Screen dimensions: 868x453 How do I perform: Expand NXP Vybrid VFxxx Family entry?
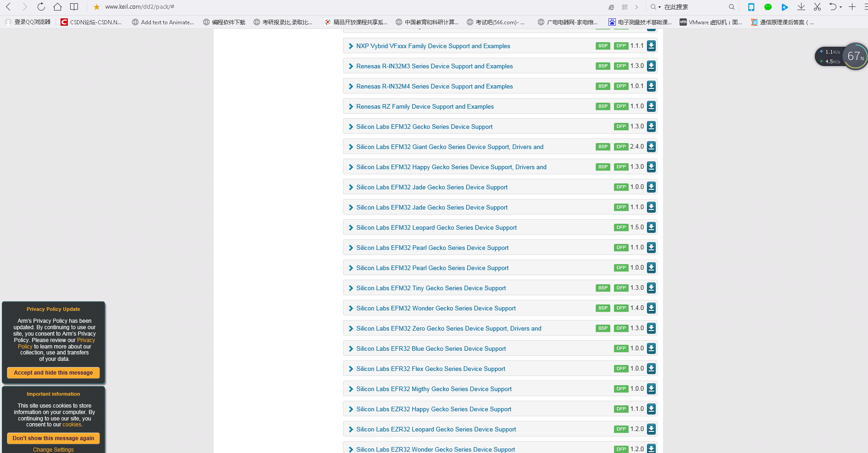351,46
